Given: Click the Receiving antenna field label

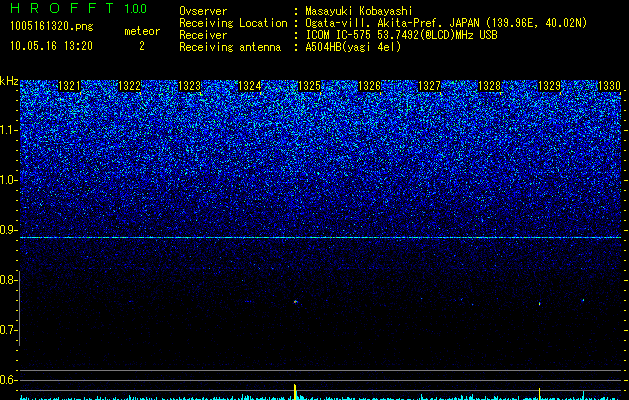Looking at the screenshot, I should click(230, 47).
